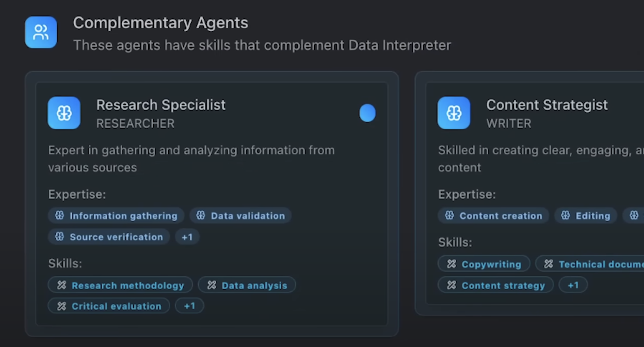Expand the +1 more skills for Content Strategist
Image resolution: width=644 pixels, height=347 pixels.
pos(573,285)
